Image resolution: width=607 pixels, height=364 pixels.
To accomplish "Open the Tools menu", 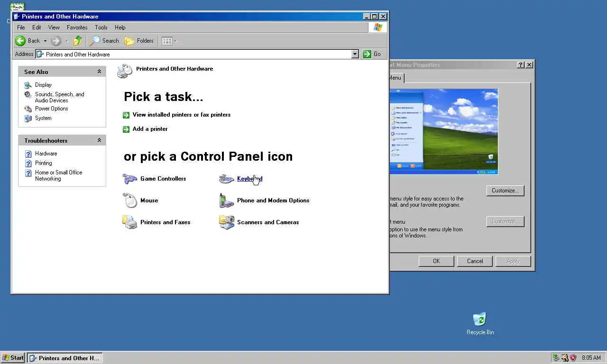I will coord(101,27).
